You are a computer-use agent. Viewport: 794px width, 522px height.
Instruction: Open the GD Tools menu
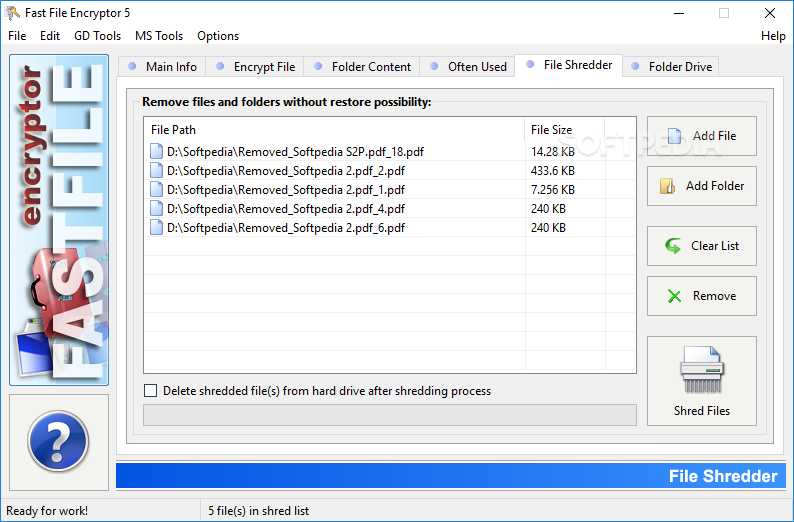point(97,36)
